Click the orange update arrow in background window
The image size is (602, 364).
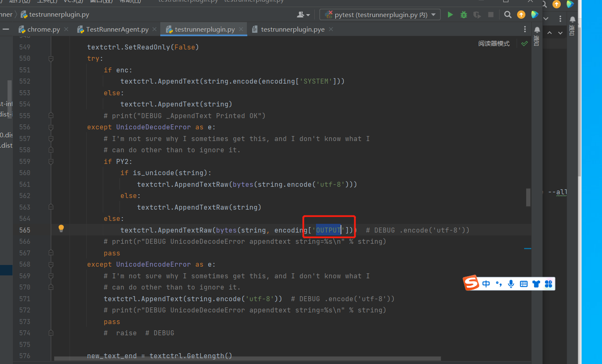pyautogui.click(x=557, y=4)
